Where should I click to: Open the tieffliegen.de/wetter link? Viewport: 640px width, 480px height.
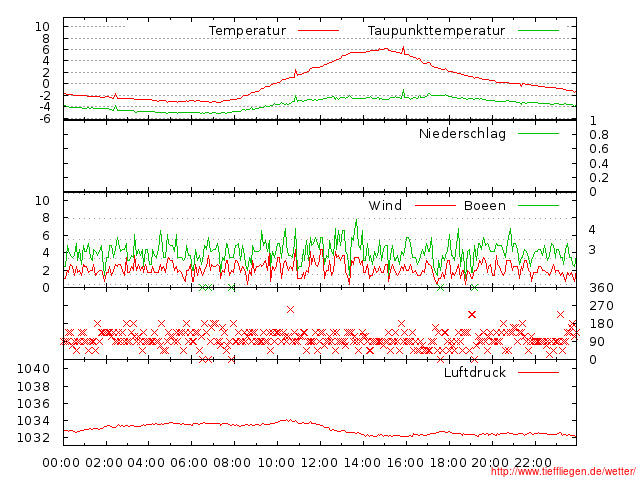(563, 472)
